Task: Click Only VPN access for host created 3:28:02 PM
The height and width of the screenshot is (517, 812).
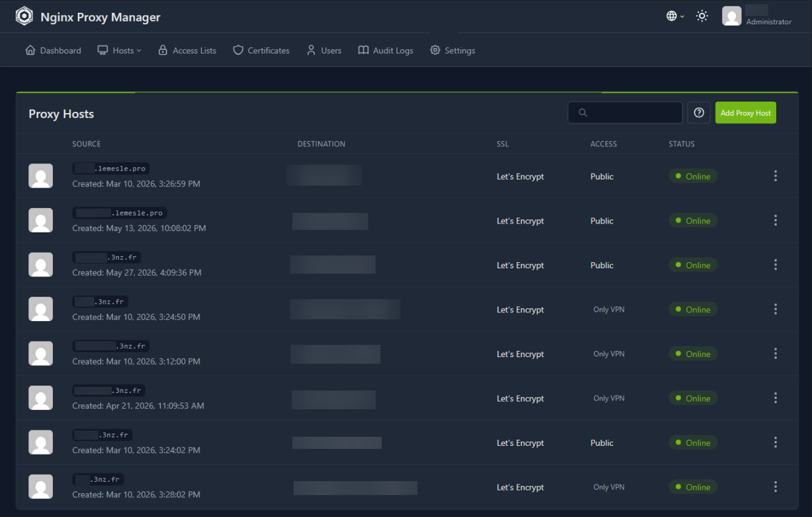Action: pyautogui.click(x=609, y=487)
